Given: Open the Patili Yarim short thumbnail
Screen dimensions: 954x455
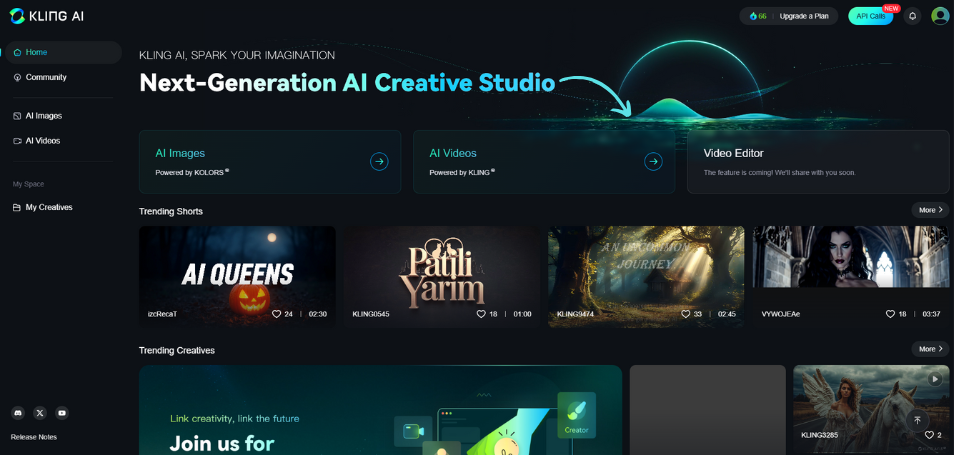Looking at the screenshot, I should [x=442, y=277].
